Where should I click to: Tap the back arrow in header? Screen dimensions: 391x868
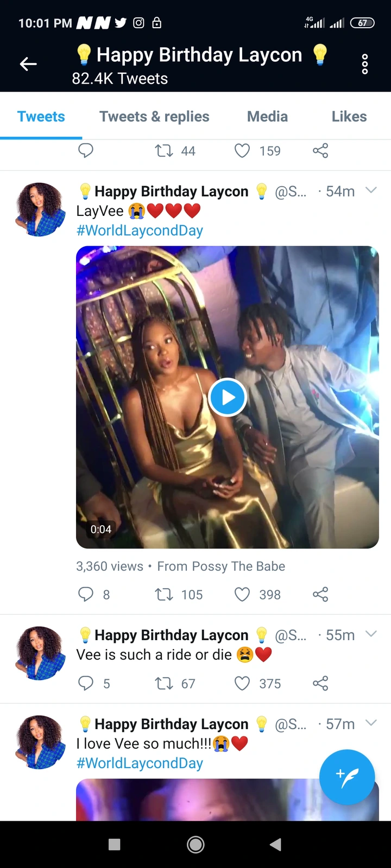coord(28,64)
